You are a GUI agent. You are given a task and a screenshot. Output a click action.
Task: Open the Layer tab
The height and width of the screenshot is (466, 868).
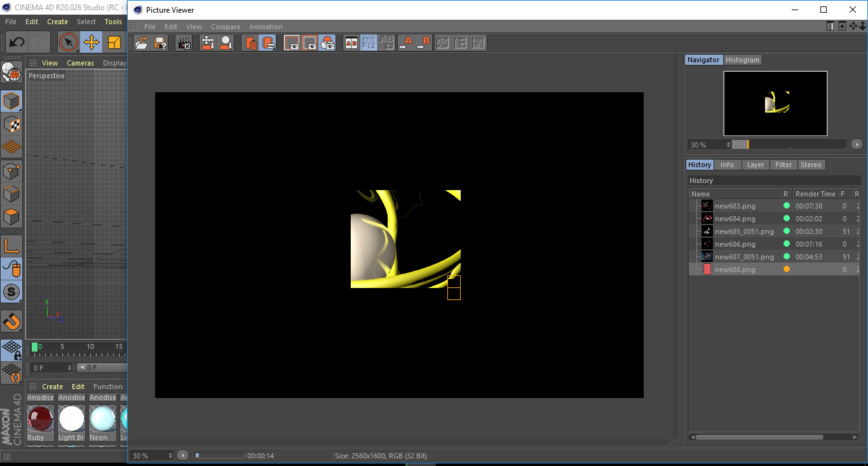tap(756, 165)
